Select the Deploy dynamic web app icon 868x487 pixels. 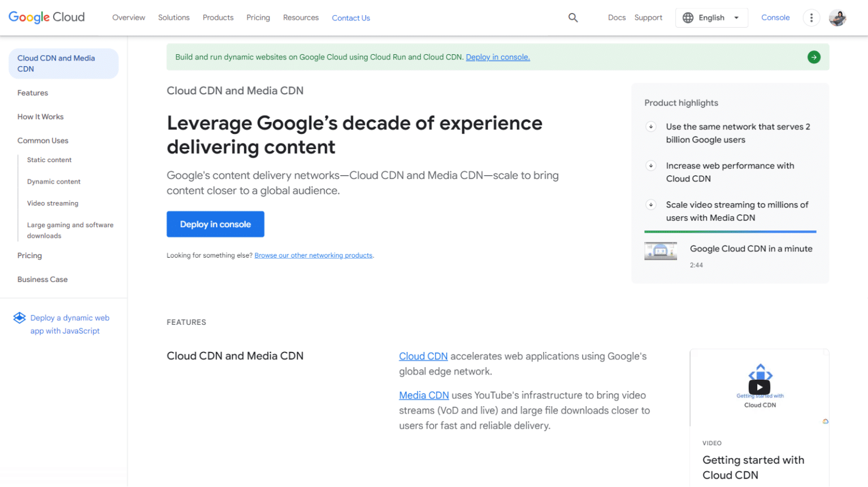click(x=20, y=318)
